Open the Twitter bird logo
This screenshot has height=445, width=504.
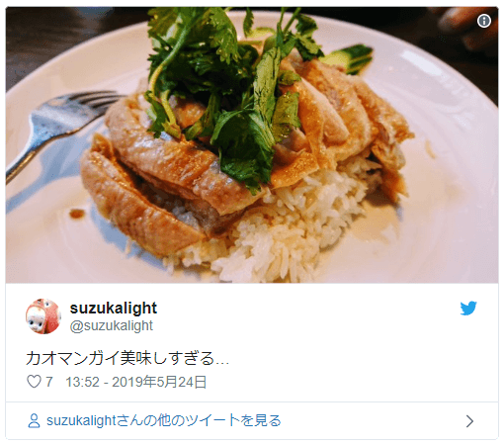tap(468, 309)
